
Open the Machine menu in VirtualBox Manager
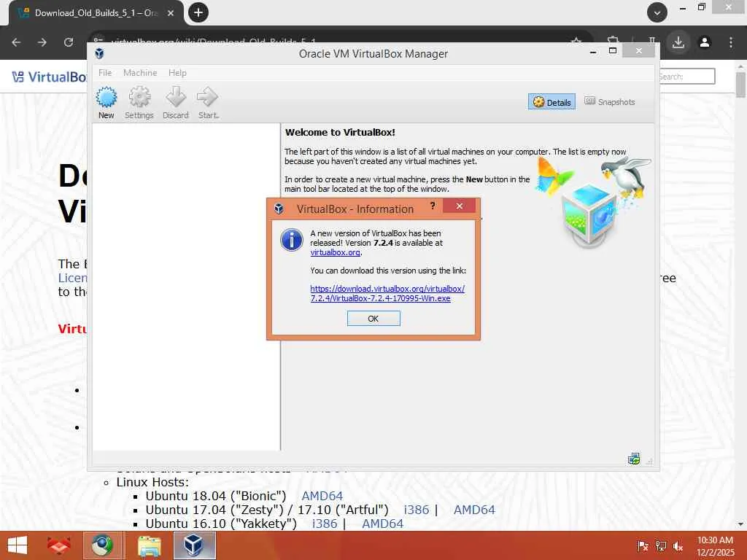(x=140, y=73)
